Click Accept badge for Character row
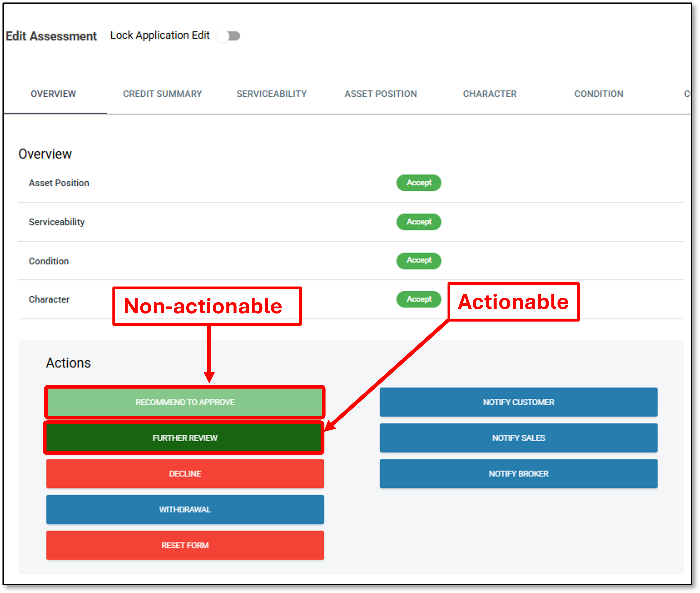 [x=419, y=299]
